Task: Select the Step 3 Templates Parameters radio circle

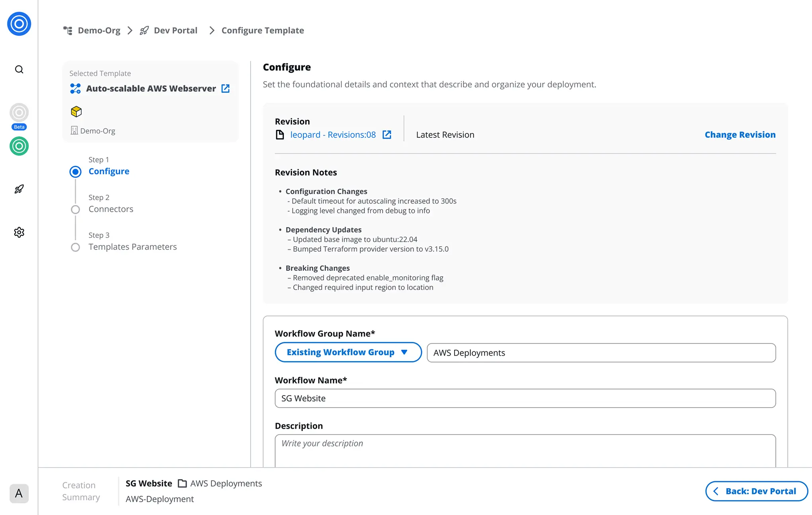Action: (75, 247)
